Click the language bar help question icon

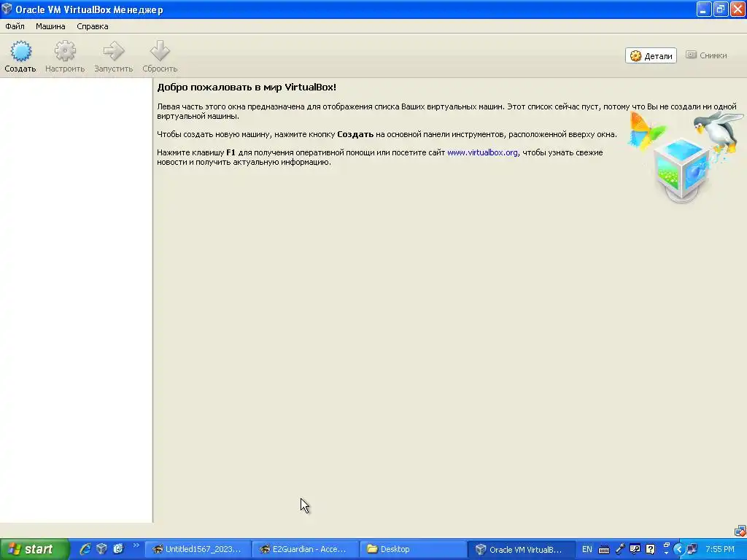650,549
